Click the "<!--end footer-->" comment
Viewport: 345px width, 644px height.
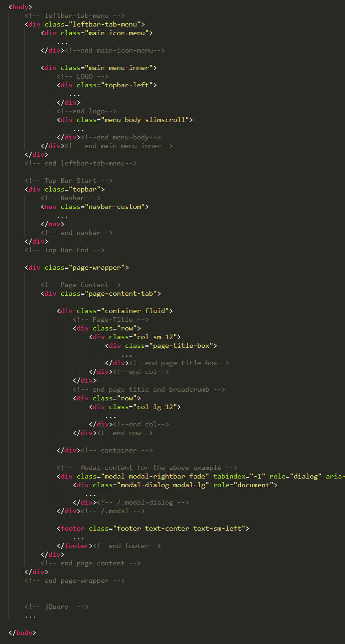click(127, 546)
